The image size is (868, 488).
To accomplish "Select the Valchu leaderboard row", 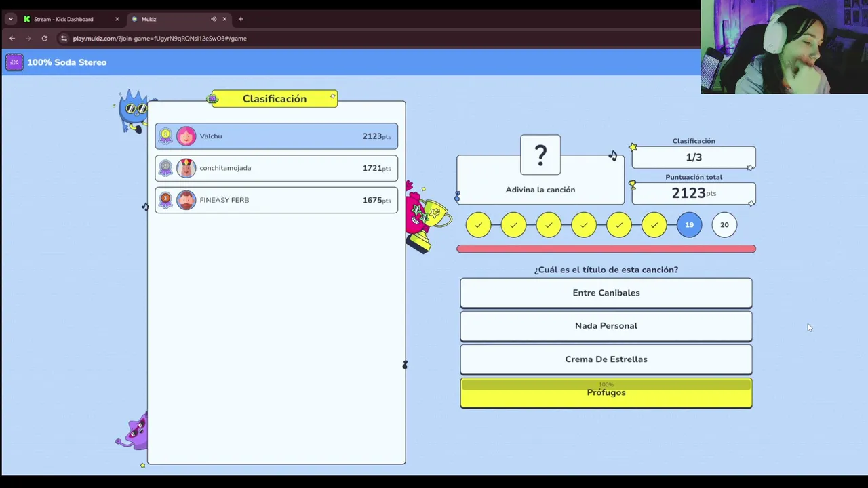I will point(277,136).
